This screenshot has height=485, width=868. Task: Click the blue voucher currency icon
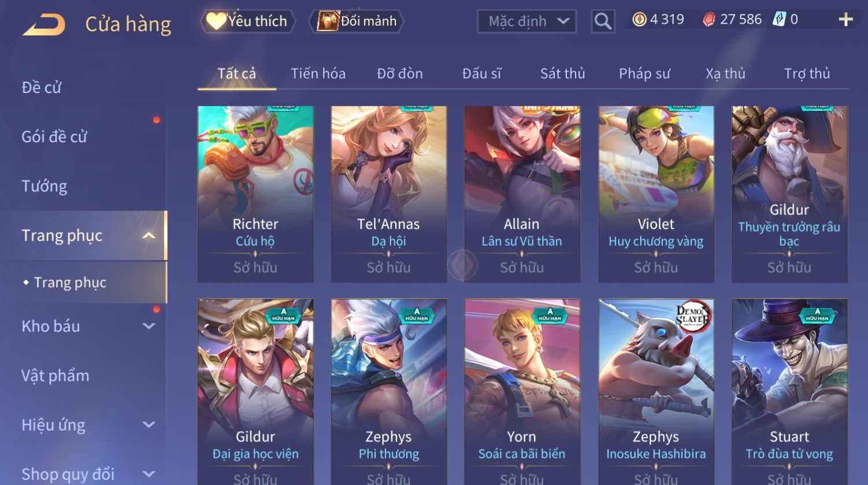[x=779, y=20]
